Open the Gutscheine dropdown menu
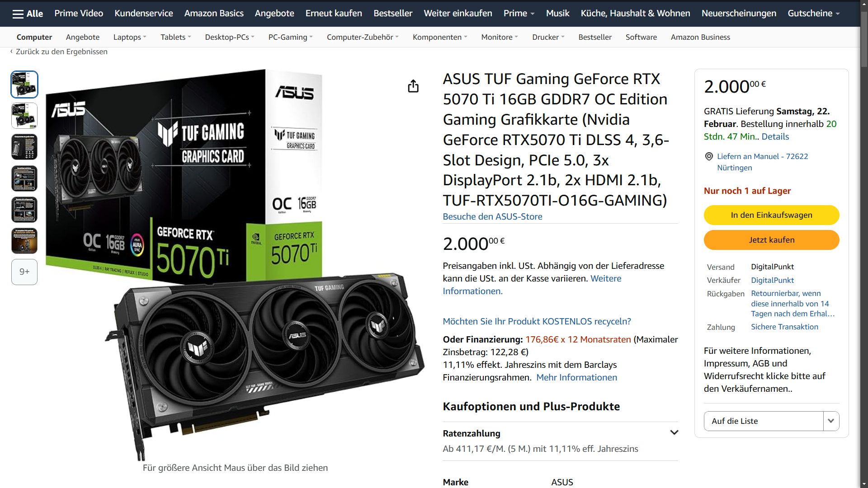The width and height of the screenshot is (868, 488). click(814, 14)
